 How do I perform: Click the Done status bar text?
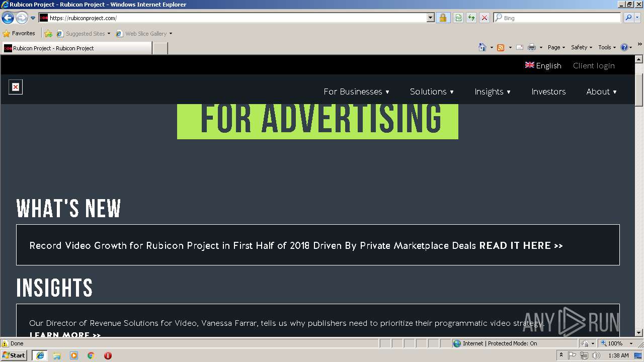tap(17, 343)
